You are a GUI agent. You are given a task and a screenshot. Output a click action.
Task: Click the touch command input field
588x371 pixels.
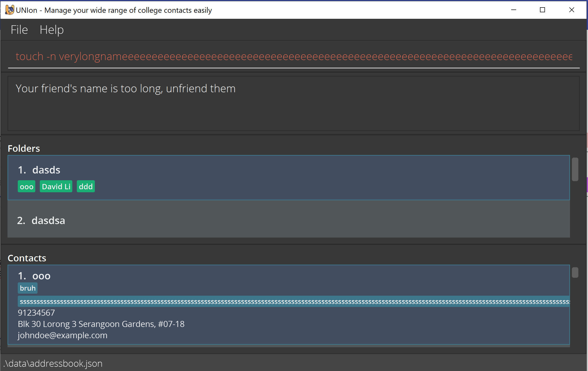pos(293,57)
